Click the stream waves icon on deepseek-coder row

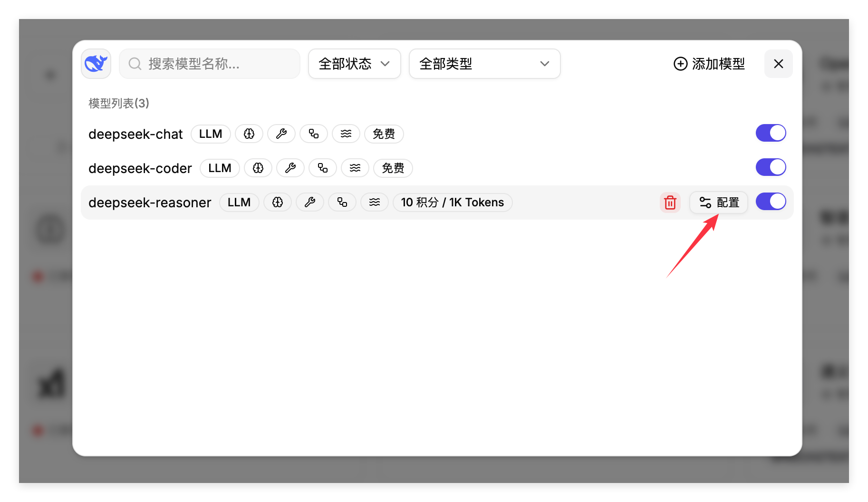[355, 168]
